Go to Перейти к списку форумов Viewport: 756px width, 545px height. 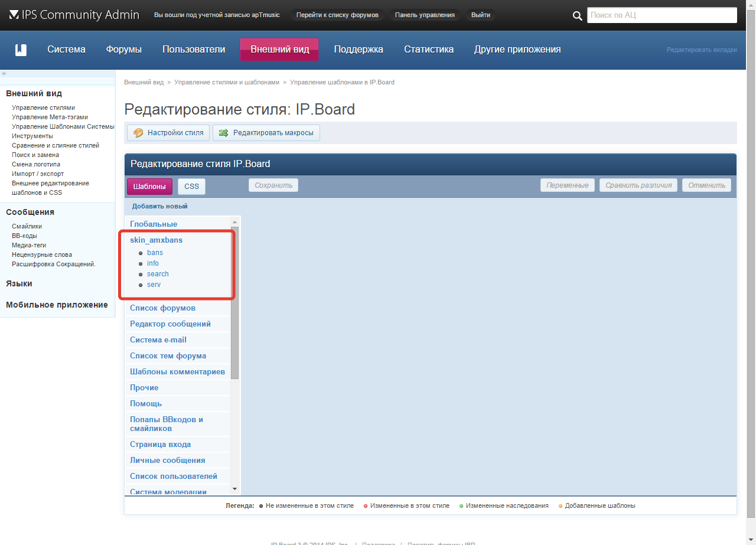(x=338, y=15)
